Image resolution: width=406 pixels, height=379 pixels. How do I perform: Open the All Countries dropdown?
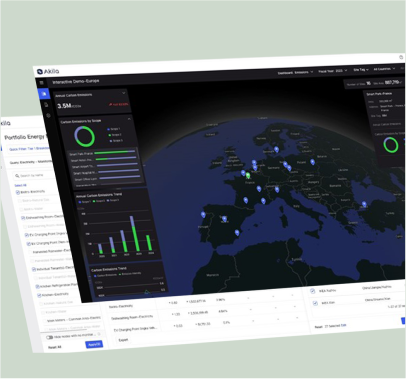click(x=384, y=69)
